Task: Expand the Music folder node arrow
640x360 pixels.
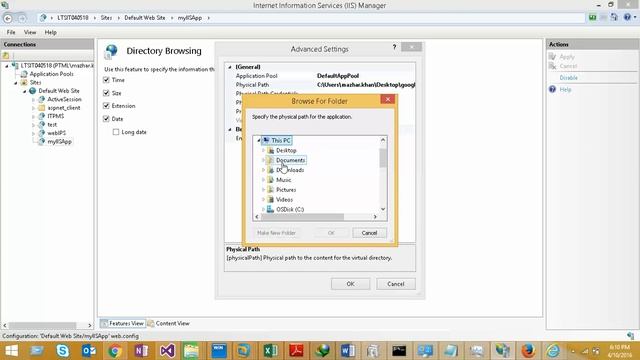Action: pyautogui.click(x=264, y=180)
